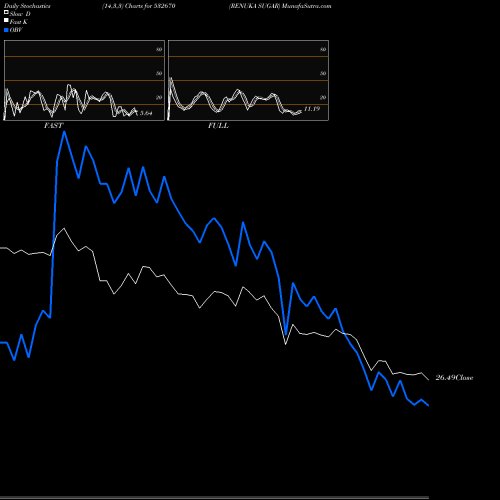Click the 'Daily Stochastics' title text

click(x=27, y=6)
